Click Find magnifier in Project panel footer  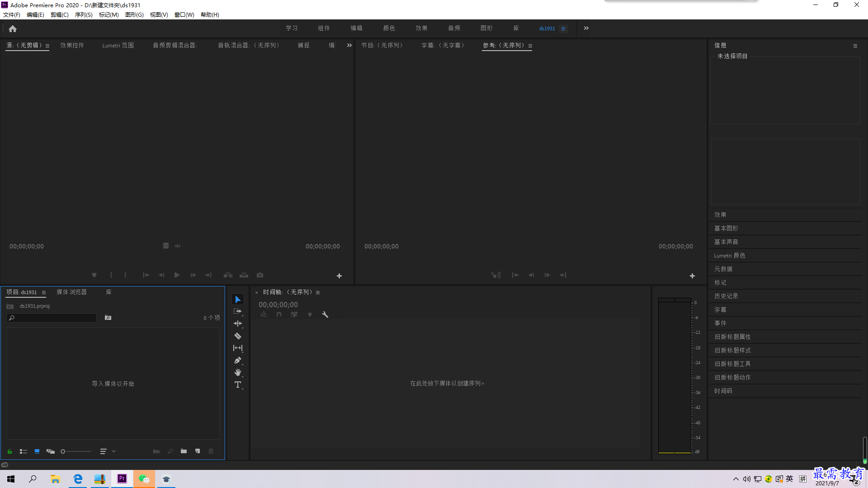coord(170,451)
